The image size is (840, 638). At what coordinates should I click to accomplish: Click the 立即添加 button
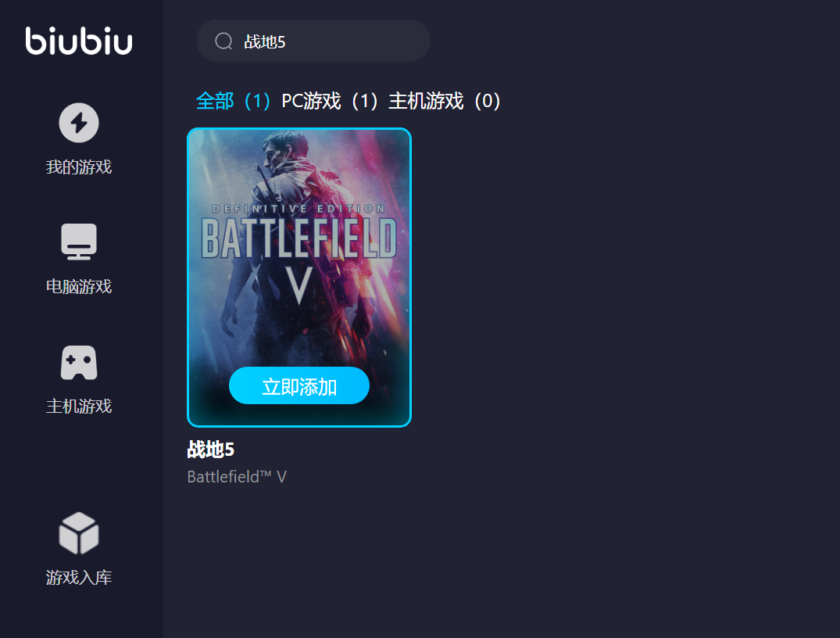pyautogui.click(x=299, y=386)
